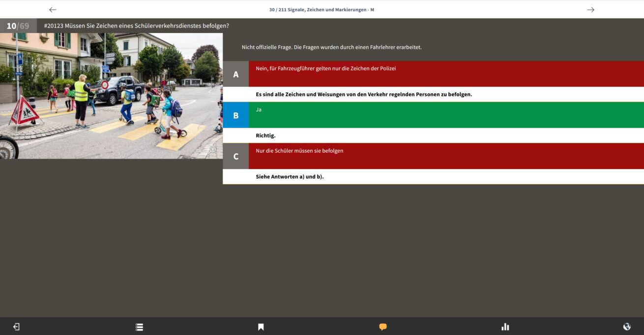Bookmark this question

261,327
